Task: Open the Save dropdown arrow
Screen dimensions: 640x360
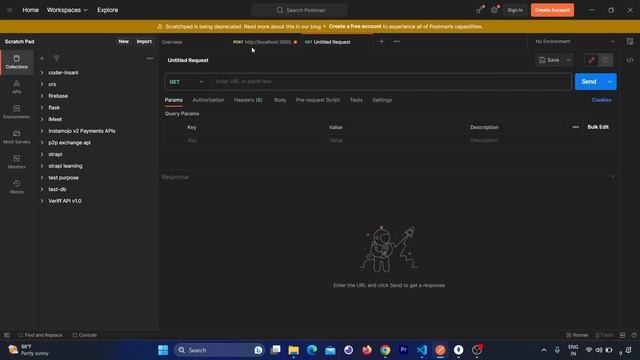Action: [x=569, y=60]
